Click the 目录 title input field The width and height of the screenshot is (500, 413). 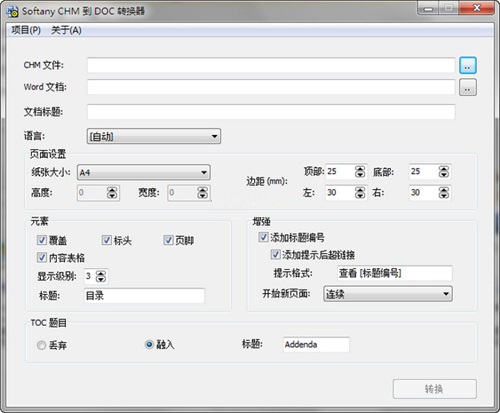click(x=144, y=296)
